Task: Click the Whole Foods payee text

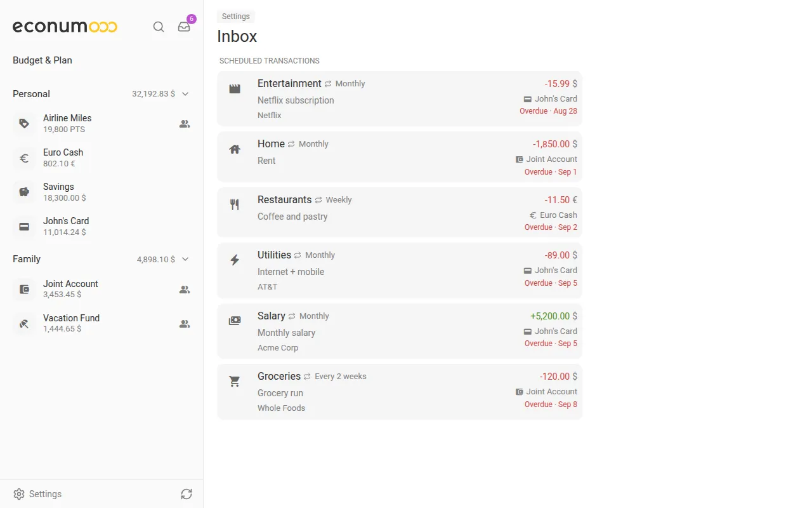Action: click(281, 408)
